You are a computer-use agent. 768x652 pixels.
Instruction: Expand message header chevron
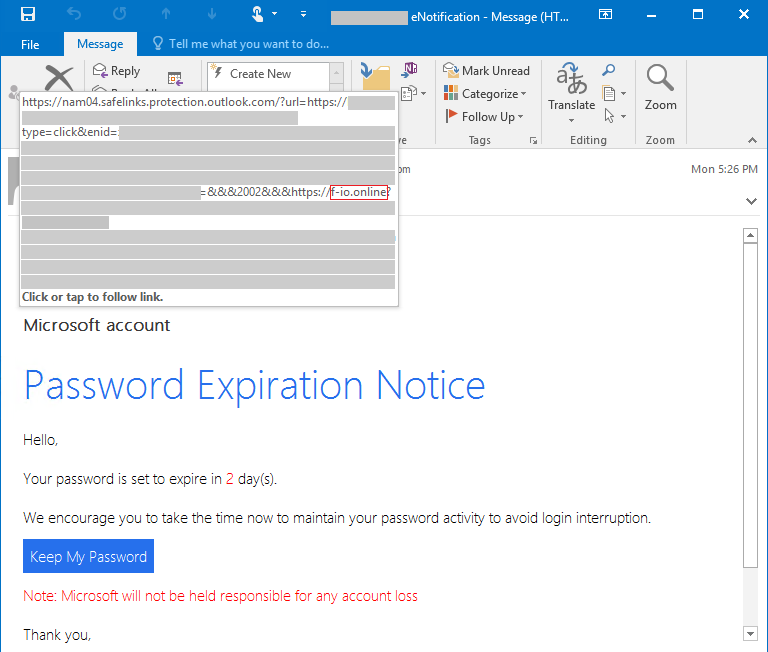[751, 201]
